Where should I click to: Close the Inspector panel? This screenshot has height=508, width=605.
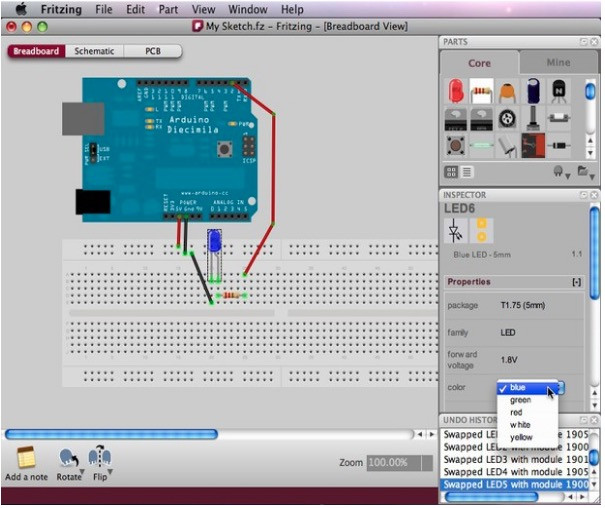(x=594, y=195)
